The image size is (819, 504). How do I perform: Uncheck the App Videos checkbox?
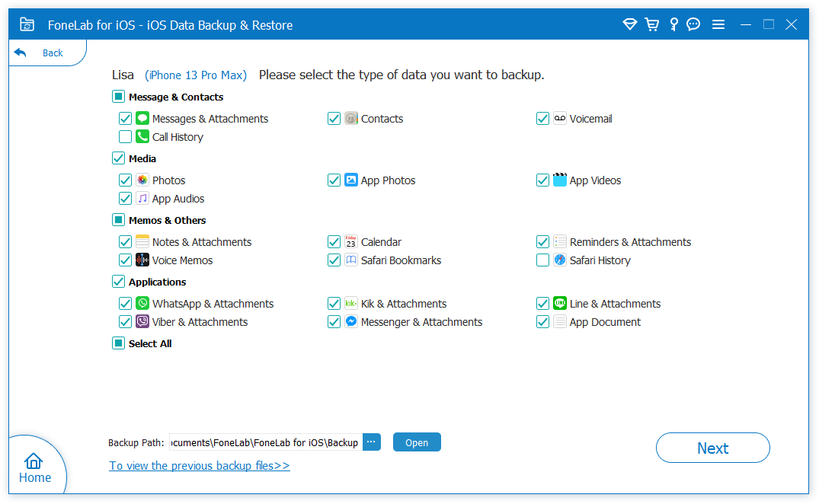click(542, 180)
